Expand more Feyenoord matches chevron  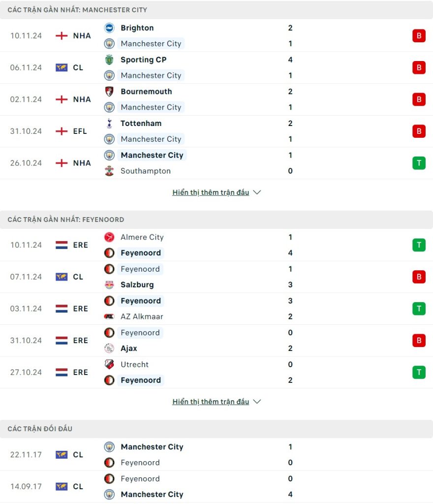coord(257,402)
